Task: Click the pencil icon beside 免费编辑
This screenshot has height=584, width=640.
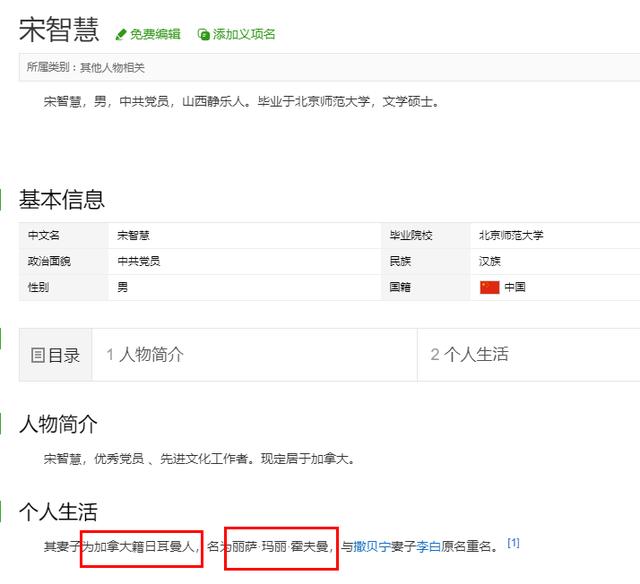Action: pyautogui.click(x=121, y=35)
